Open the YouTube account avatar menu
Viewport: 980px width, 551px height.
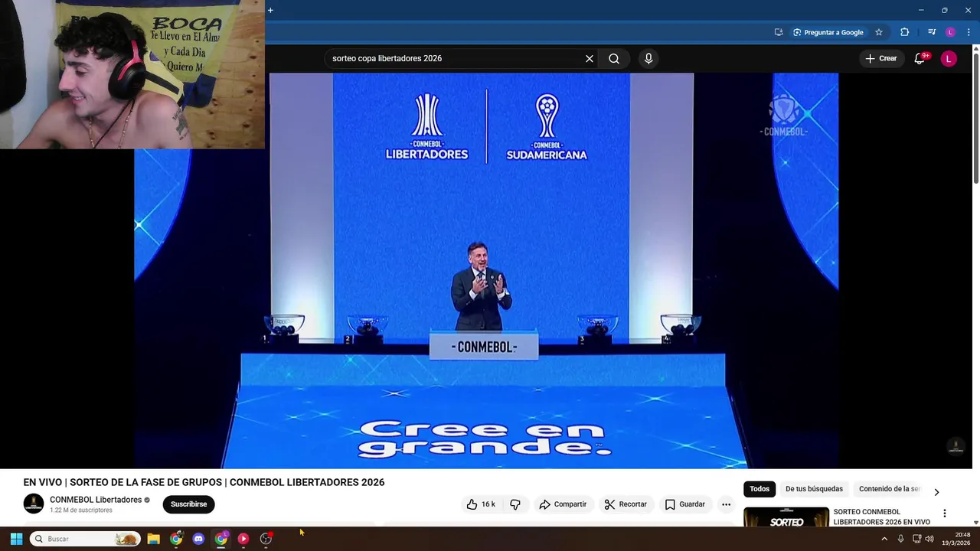(x=949, y=58)
